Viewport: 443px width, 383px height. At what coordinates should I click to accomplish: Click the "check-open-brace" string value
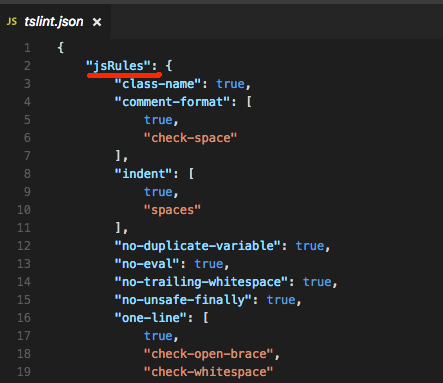click(x=208, y=354)
